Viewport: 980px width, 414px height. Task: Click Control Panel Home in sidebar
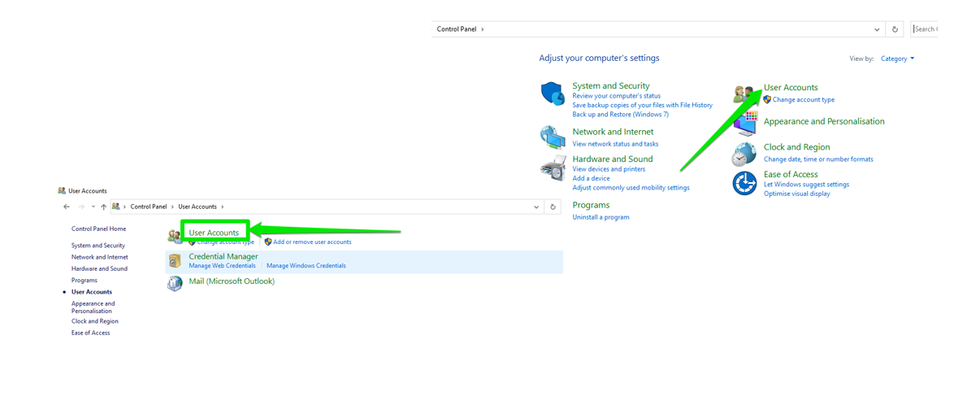click(x=98, y=229)
